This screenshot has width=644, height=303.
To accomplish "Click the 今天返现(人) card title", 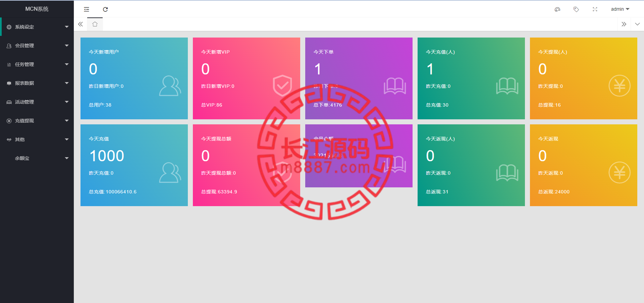I will pos(440,139).
